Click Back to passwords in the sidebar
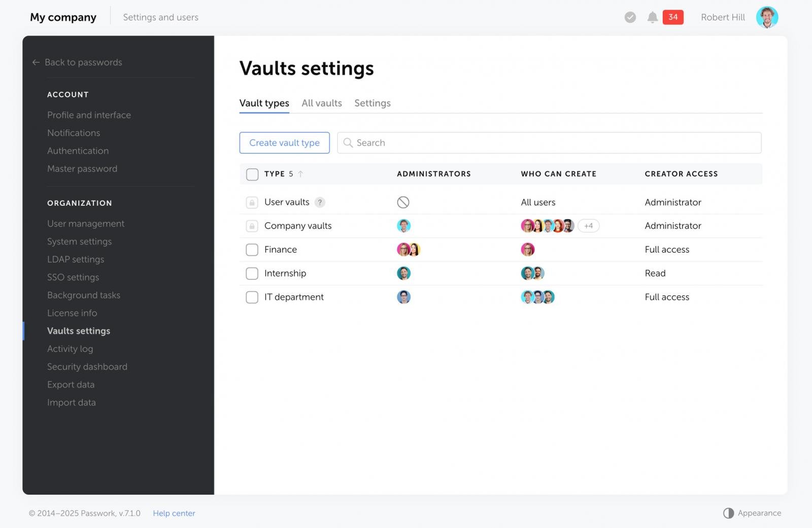Viewport: 812px width, 528px height. click(83, 62)
